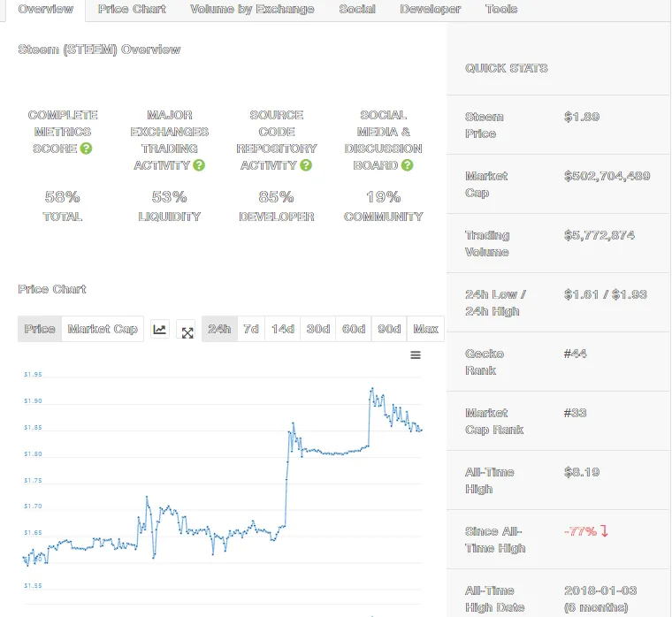Open the chart hamburger export menu
The height and width of the screenshot is (617, 672).
(x=416, y=354)
